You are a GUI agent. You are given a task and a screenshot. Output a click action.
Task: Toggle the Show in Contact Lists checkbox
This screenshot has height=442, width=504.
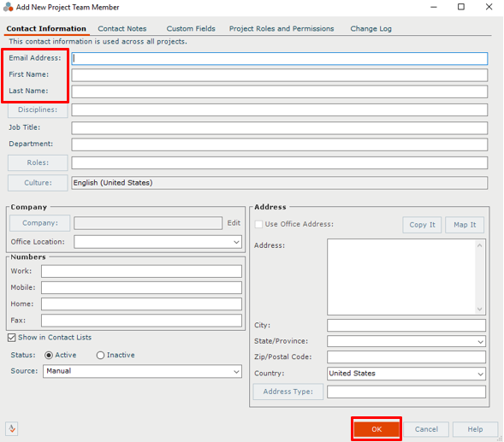pos(12,338)
